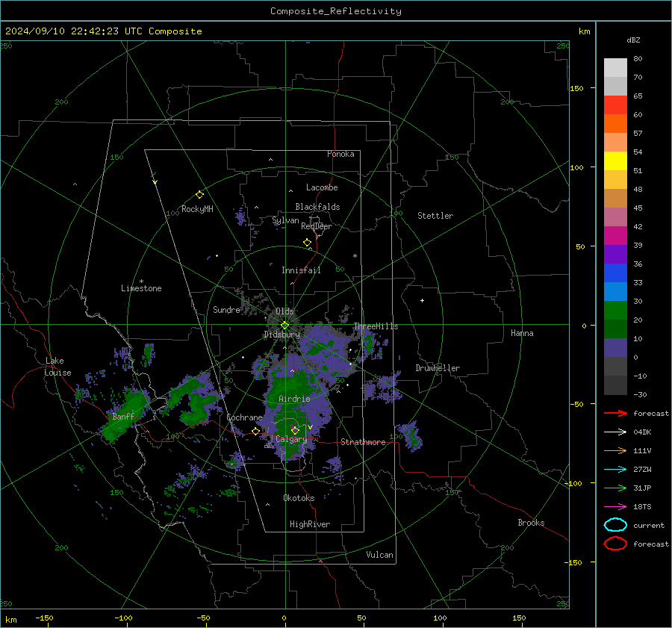Click the Hanna label
The image size is (672, 628).
tap(522, 333)
